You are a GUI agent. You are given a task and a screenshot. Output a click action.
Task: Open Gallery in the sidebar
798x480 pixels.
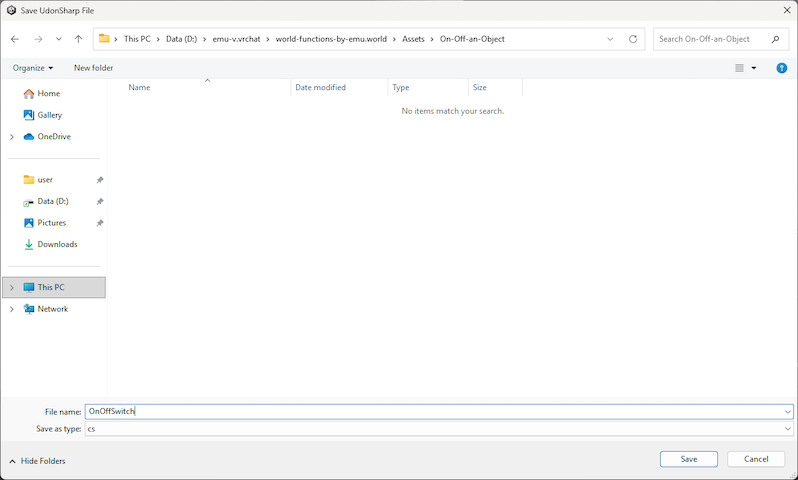[49, 115]
